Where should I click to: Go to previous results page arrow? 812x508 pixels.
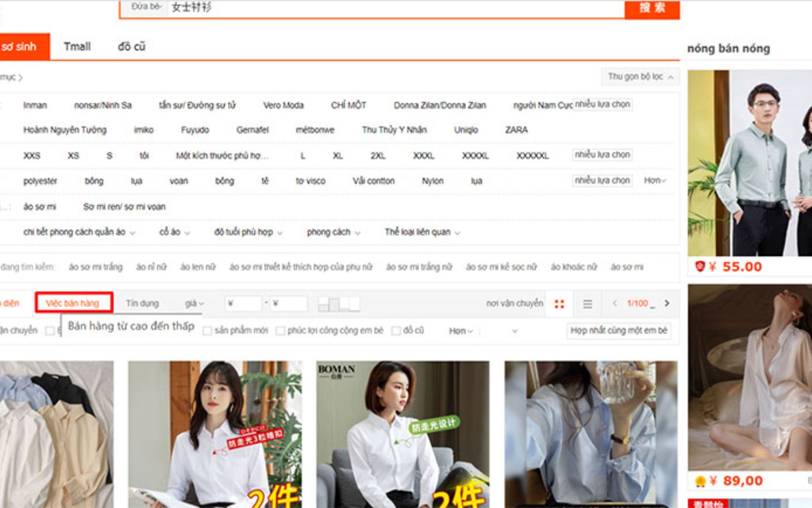(x=615, y=303)
